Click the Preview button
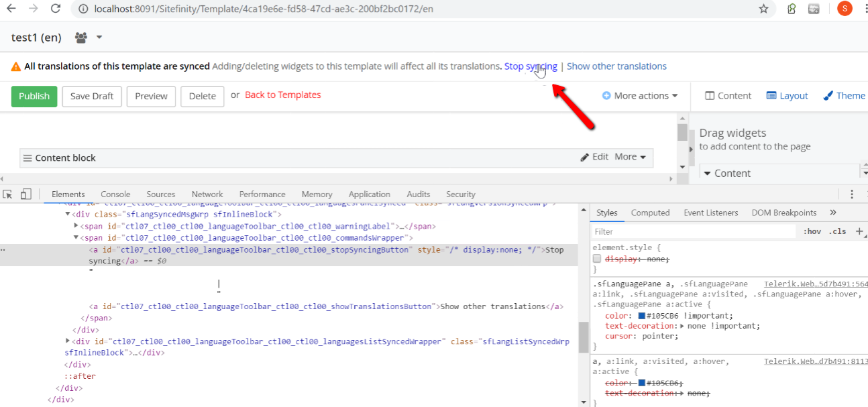868x407 pixels. click(x=151, y=96)
